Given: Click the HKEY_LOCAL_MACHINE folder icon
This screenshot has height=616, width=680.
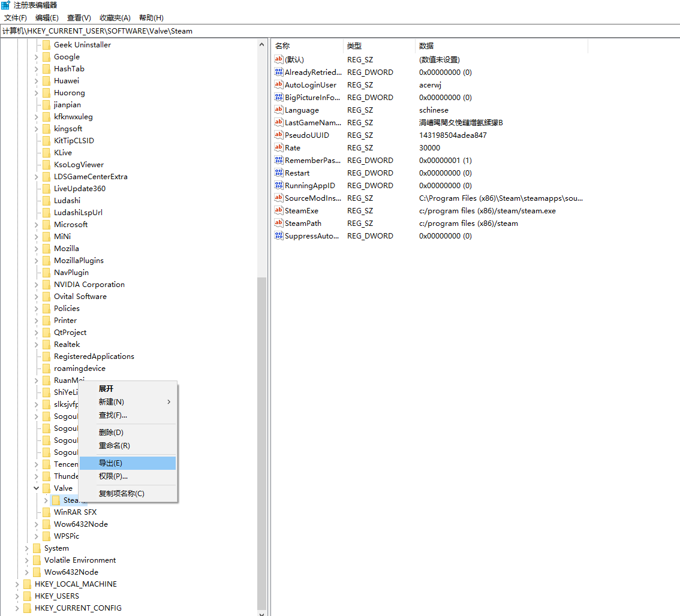Looking at the screenshot, I should click(28, 584).
